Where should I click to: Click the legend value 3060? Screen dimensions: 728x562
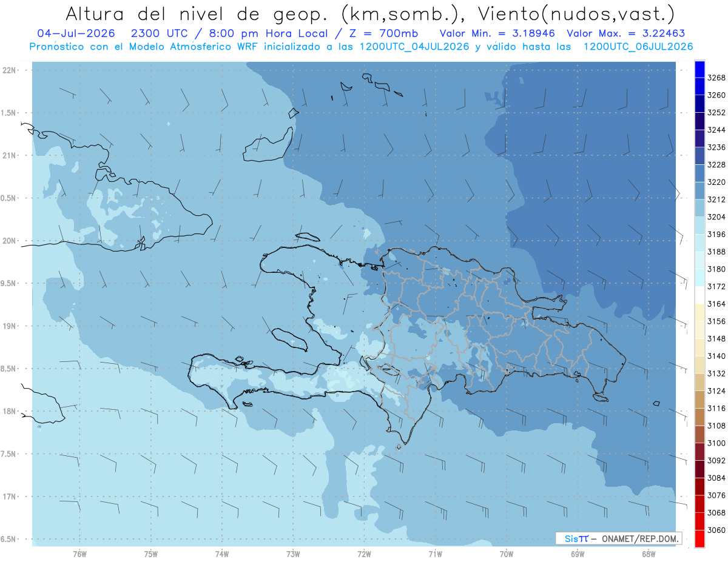(716, 530)
